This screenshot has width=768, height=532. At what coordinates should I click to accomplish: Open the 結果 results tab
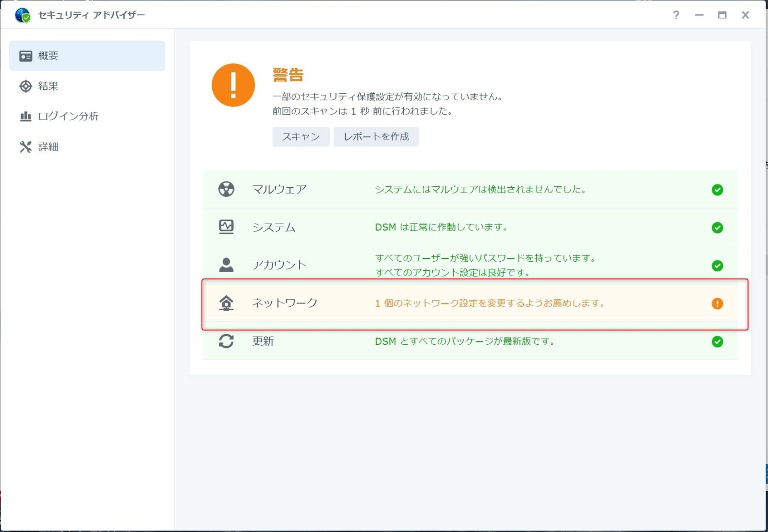(48, 86)
